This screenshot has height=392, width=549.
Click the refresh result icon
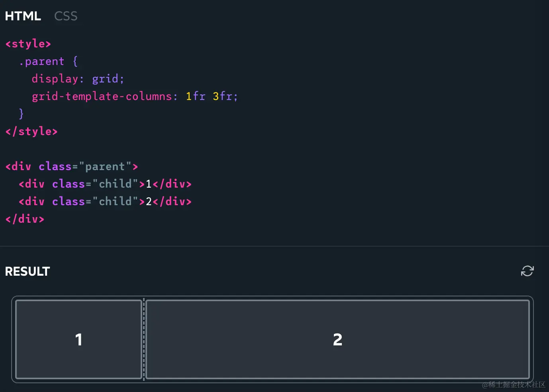point(527,271)
